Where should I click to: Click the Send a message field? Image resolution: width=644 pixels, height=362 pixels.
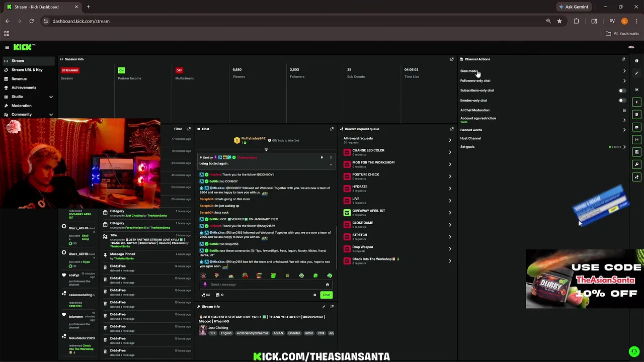point(267,285)
